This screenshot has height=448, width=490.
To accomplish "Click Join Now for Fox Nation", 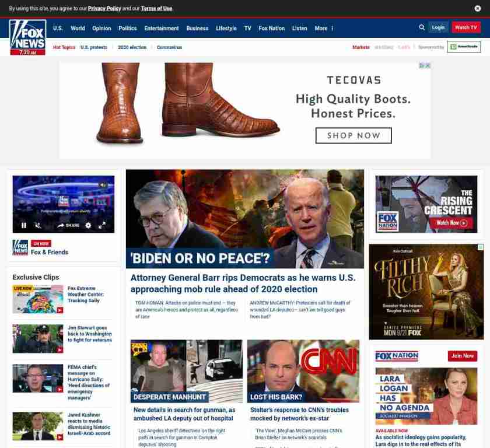I will [462, 356].
